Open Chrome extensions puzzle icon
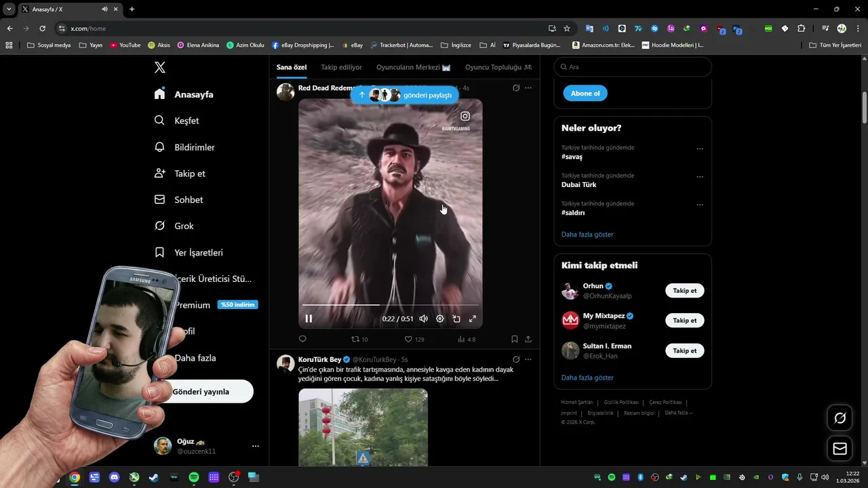This screenshot has width=868, height=488. tap(802, 28)
